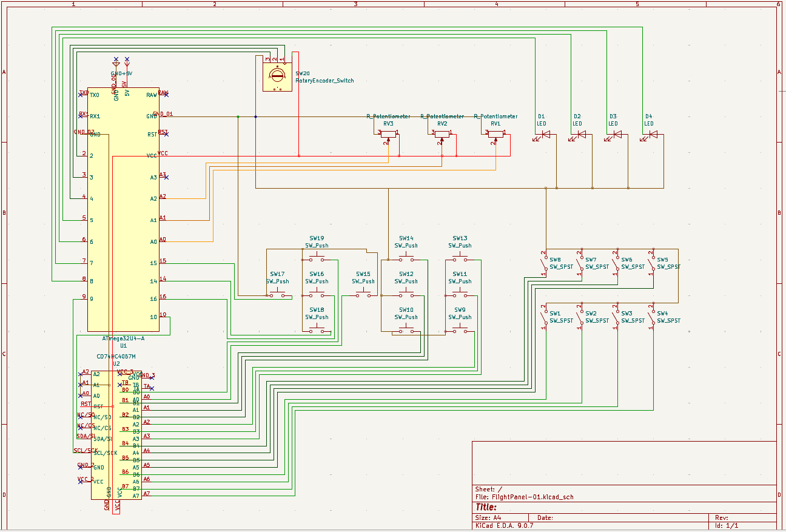The image size is (786, 532).
Task: Select the SW4 SPST switch symbol
Action: 651,317
